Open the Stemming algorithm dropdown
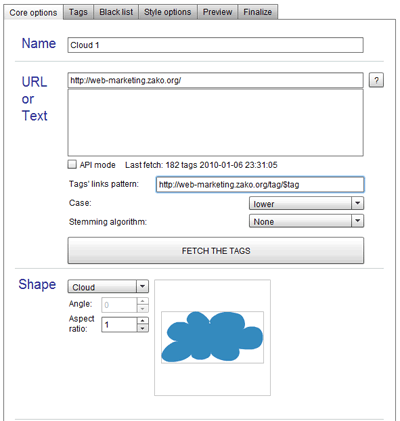 pos(306,221)
